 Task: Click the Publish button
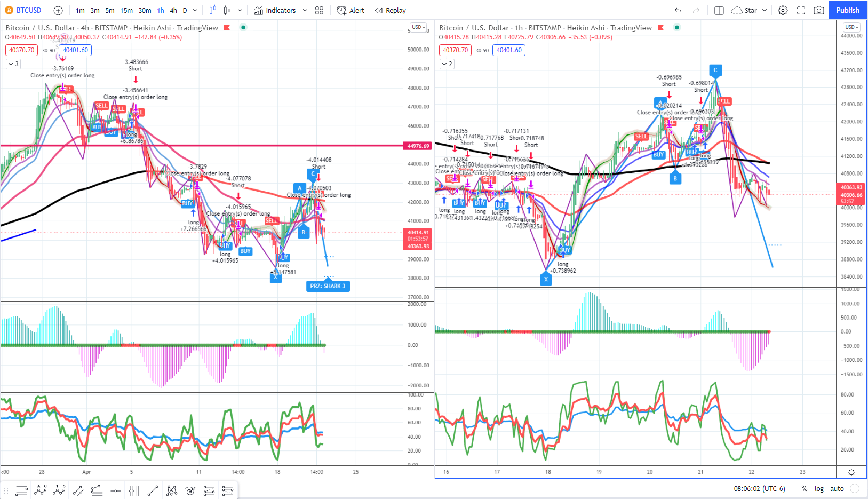pyautogui.click(x=848, y=10)
